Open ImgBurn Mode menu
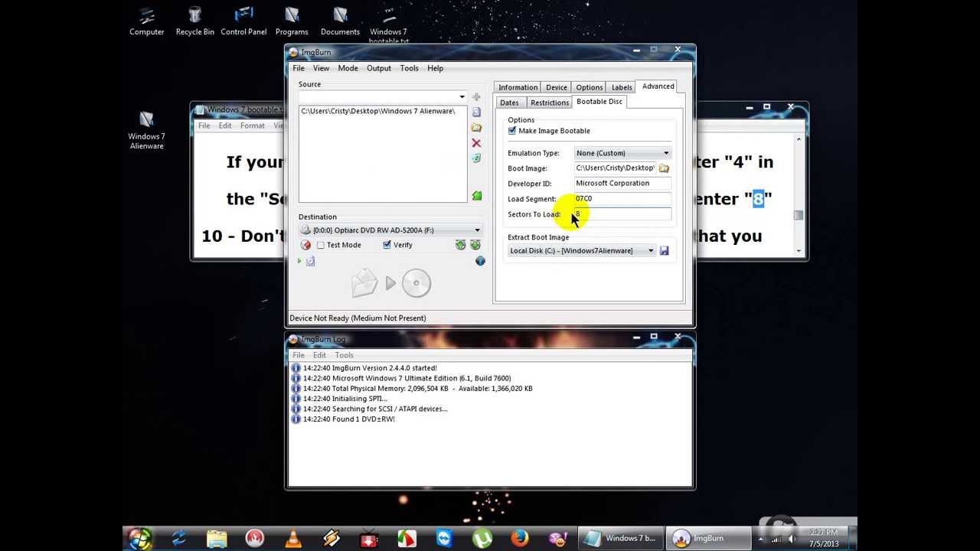The width and height of the screenshot is (980, 551). [x=348, y=68]
